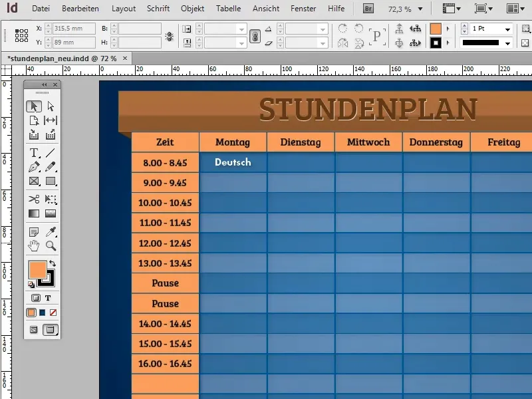532x399 pixels.
Task: Select the Note tool
Action: tap(34, 231)
